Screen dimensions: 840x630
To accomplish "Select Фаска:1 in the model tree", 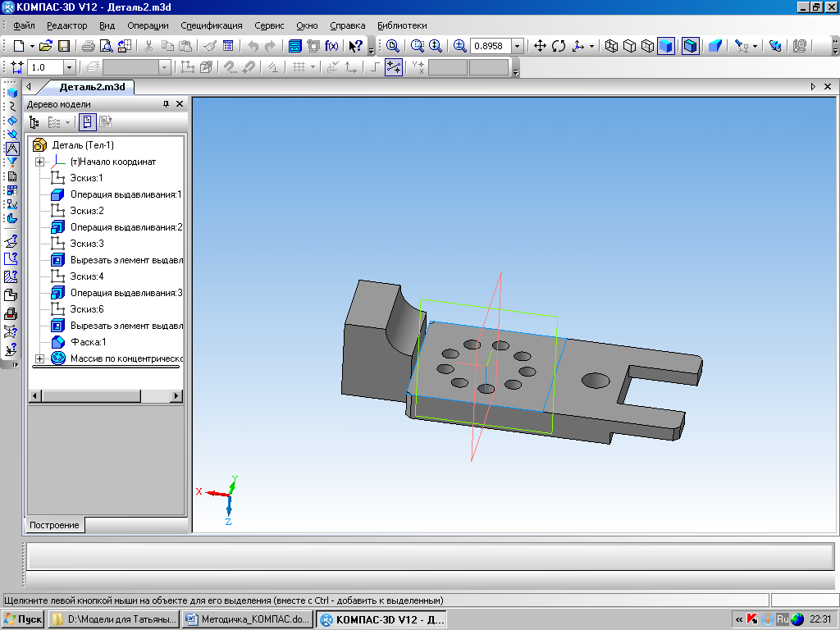I will 89,342.
